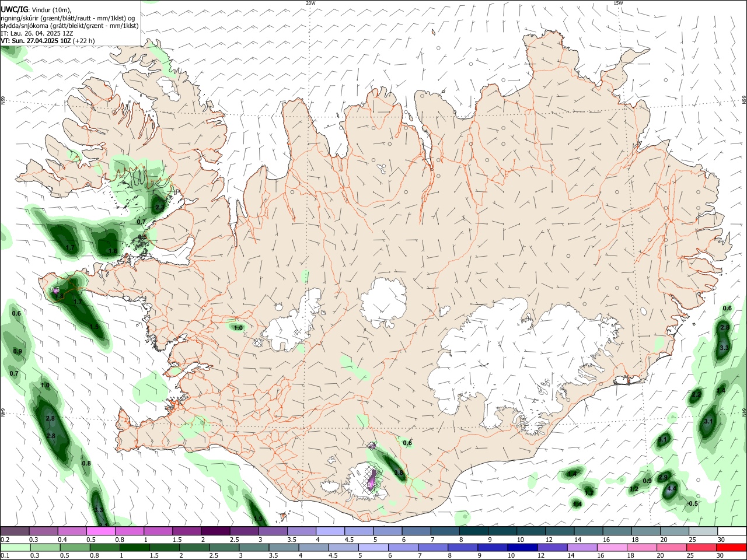Click the "UWC/IG: Vindur (10m)" title line
Viewport: 747px width, 560px height.
(36, 10)
